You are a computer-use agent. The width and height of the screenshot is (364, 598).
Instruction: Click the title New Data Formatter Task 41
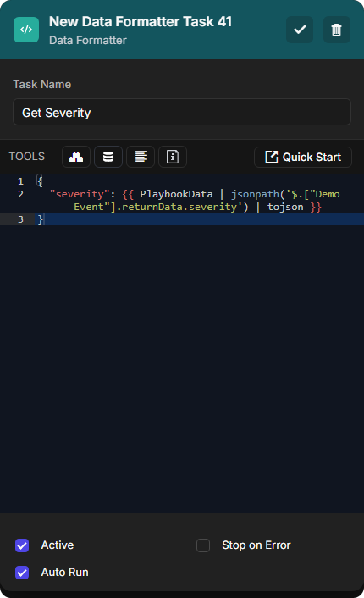click(x=141, y=22)
